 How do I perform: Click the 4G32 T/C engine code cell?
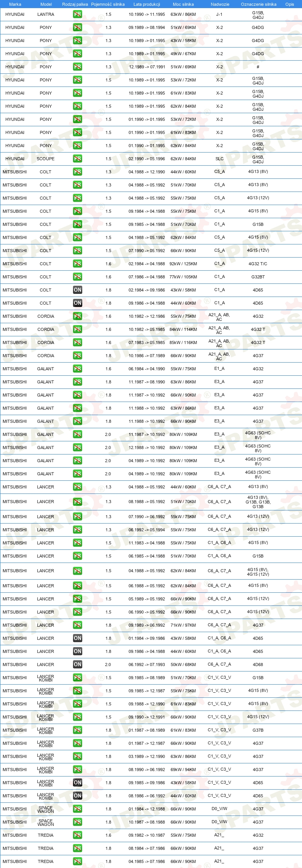point(258,264)
